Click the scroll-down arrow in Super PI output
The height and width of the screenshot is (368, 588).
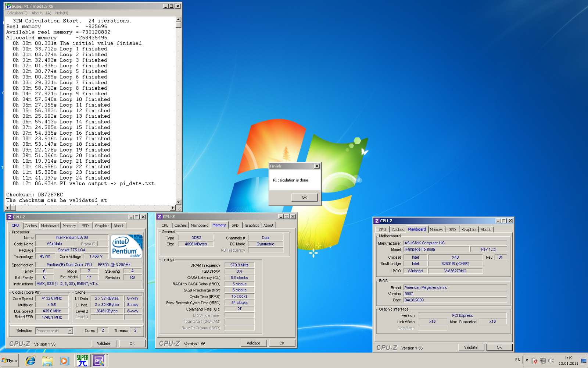(178, 202)
